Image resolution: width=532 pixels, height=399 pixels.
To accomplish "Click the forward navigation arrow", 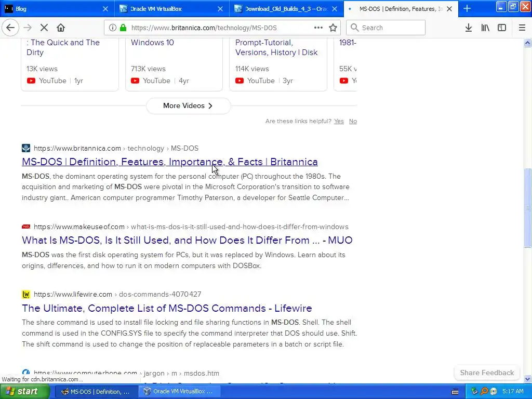I will click(x=28, y=28).
